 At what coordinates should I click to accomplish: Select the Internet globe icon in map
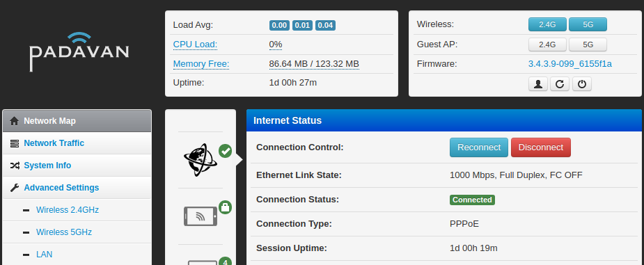pyautogui.click(x=201, y=160)
